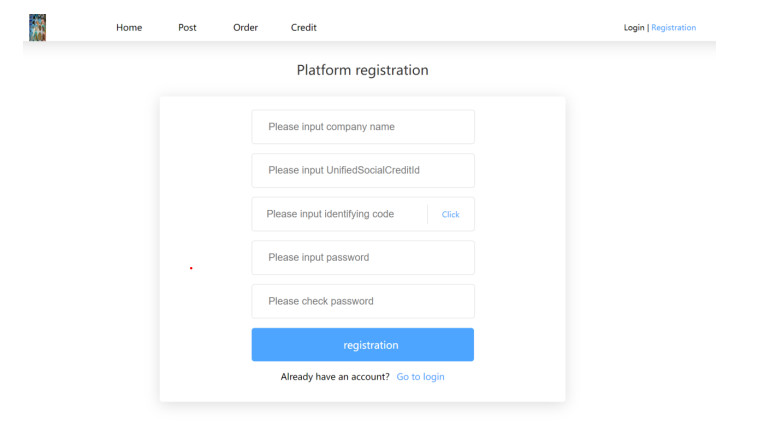Click the Platform registration heading
The height and width of the screenshot is (426, 762).
(362, 71)
